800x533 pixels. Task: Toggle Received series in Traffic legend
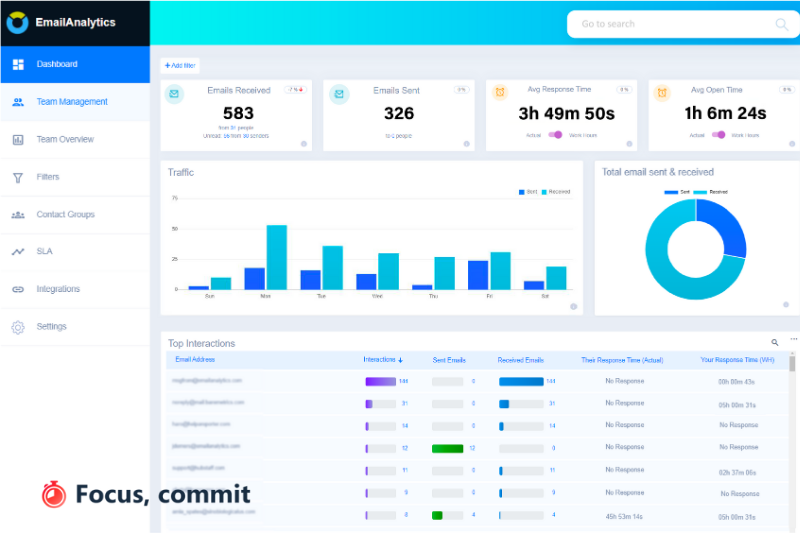coord(556,192)
